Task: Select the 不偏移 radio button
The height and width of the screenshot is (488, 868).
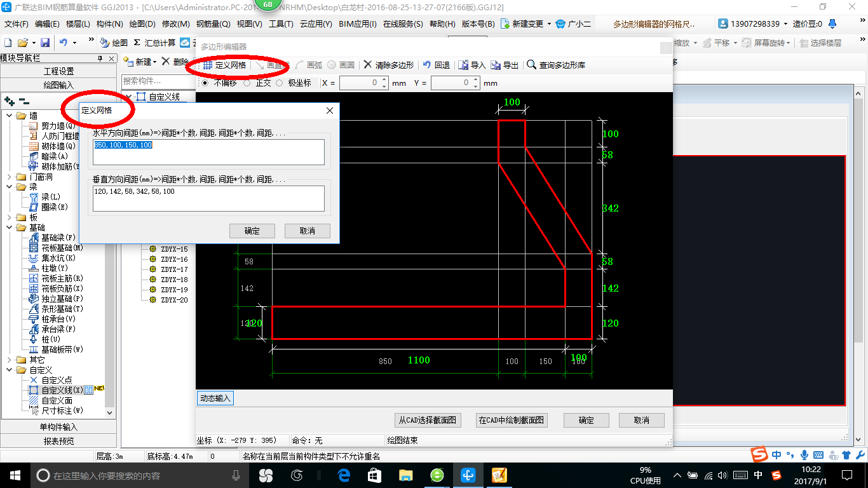Action: pos(205,83)
